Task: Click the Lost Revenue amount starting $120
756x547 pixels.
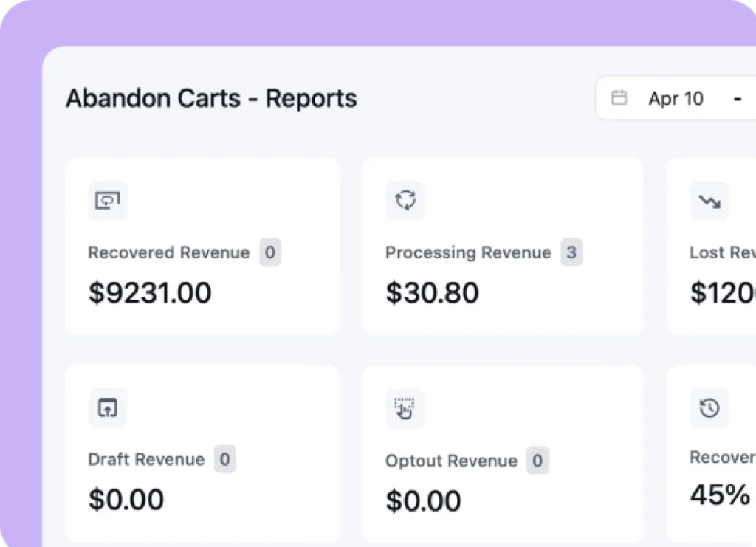Action: [723, 292]
